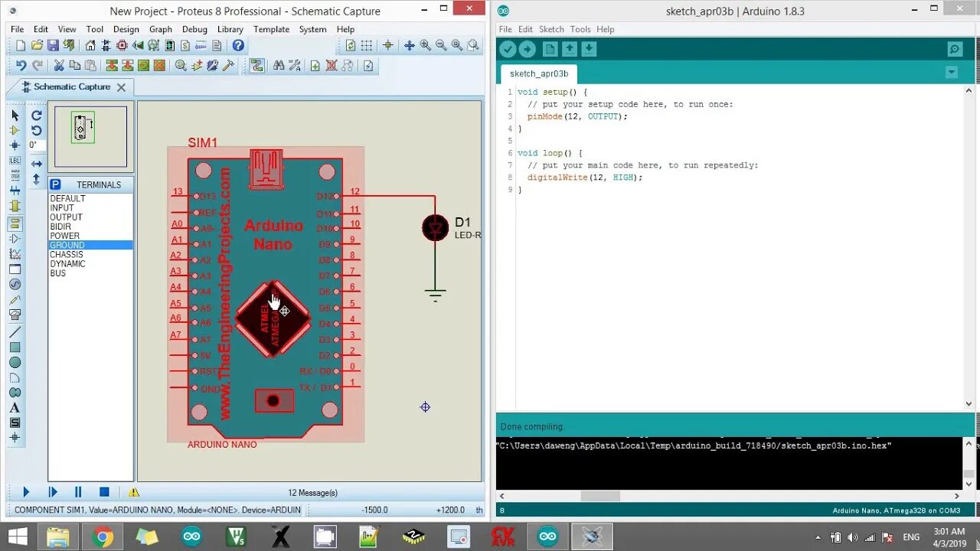Select the Junction Dot Mode tool
This screenshot has height=551, width=980.
pyautogui.click(x=15, y=145)
